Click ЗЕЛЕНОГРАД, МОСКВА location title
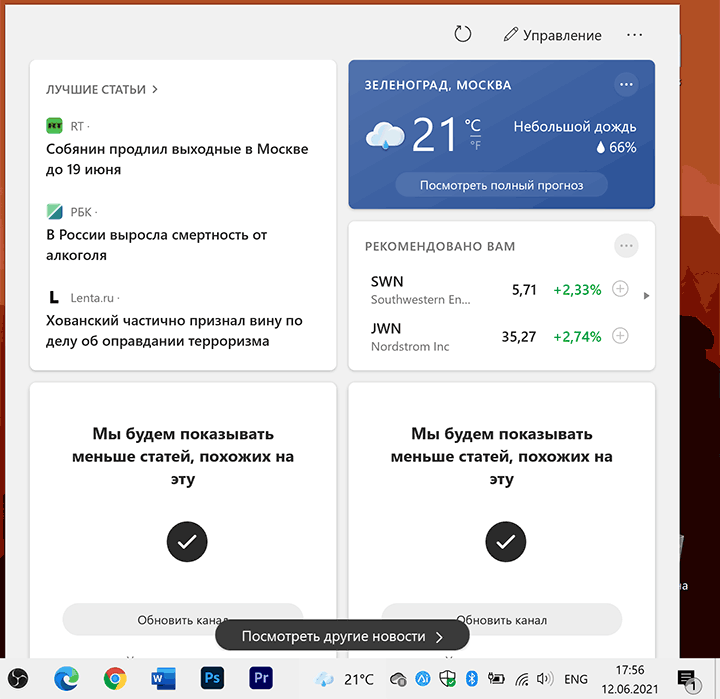The height and width of the screenshot is (699, 720). [x=438, y=85]
